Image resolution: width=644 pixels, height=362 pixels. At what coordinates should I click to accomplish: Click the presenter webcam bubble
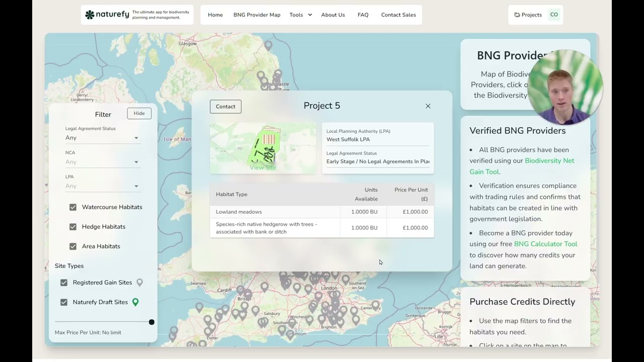(x=566, y=87)
